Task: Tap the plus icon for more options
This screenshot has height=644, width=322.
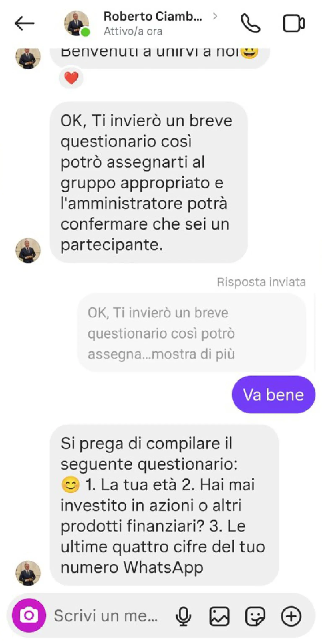Action: [x=291, y=616]
